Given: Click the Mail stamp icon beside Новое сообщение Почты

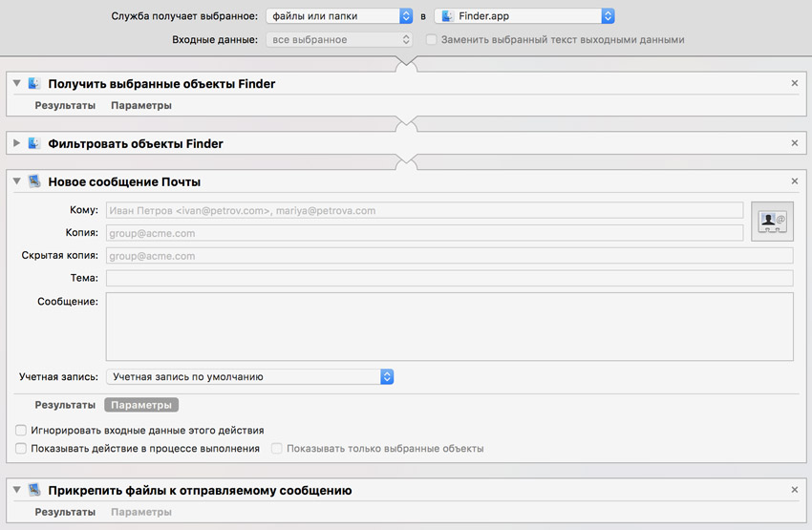Looking at the screenshot, I should pyautogui.click(x=34, y=181).
